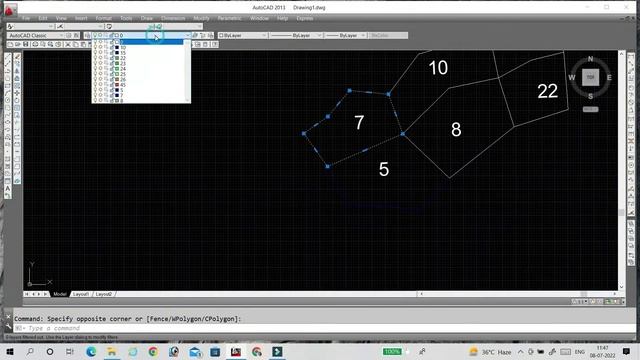Screen dimensions: 640x360
Task: Click the New drawing icon
Action: pos(11,44)
